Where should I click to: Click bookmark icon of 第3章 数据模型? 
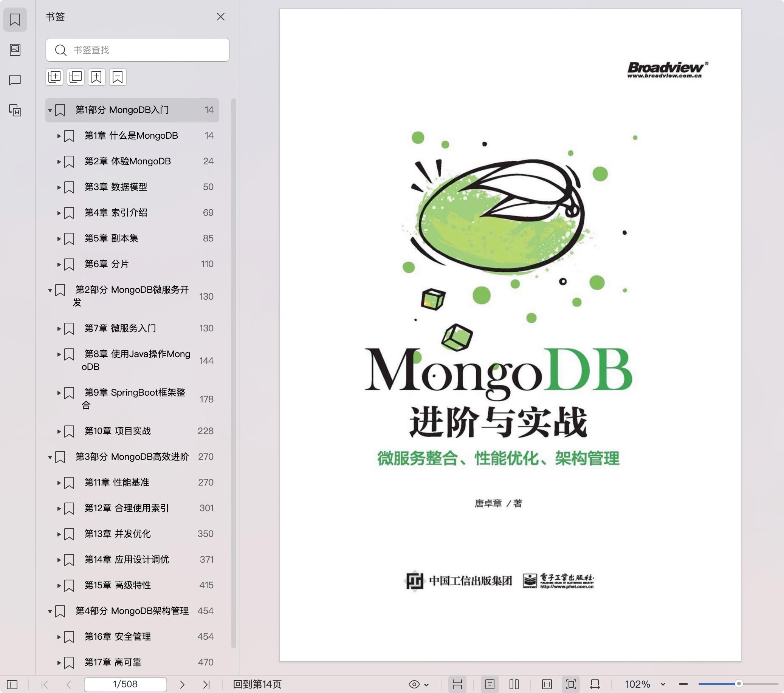point(69,187)
